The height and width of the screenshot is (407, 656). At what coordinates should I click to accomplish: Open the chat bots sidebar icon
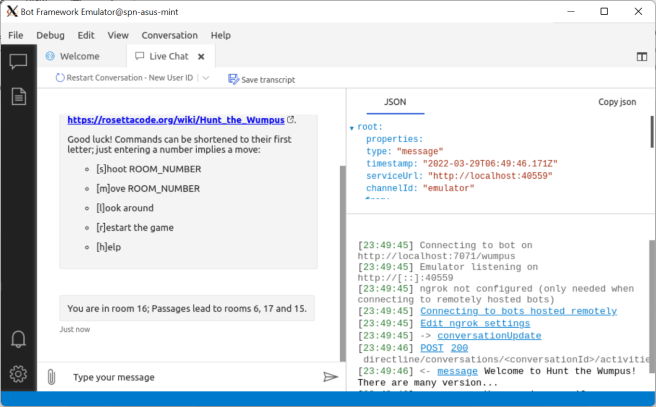[18, 61]
